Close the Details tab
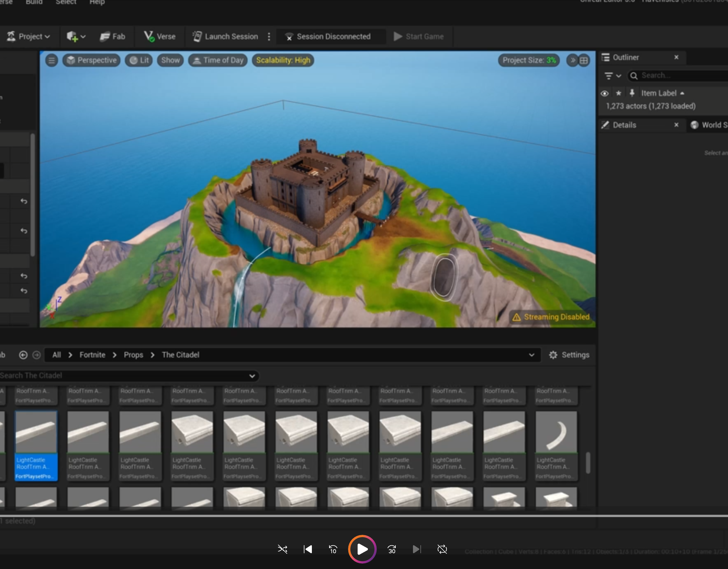 point(676,125)
